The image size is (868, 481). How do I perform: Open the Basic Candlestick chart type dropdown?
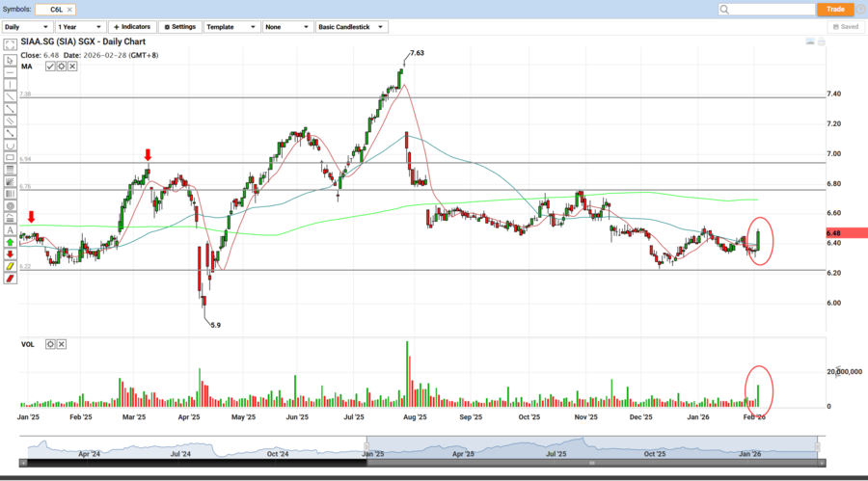click(x=352, y=27)
